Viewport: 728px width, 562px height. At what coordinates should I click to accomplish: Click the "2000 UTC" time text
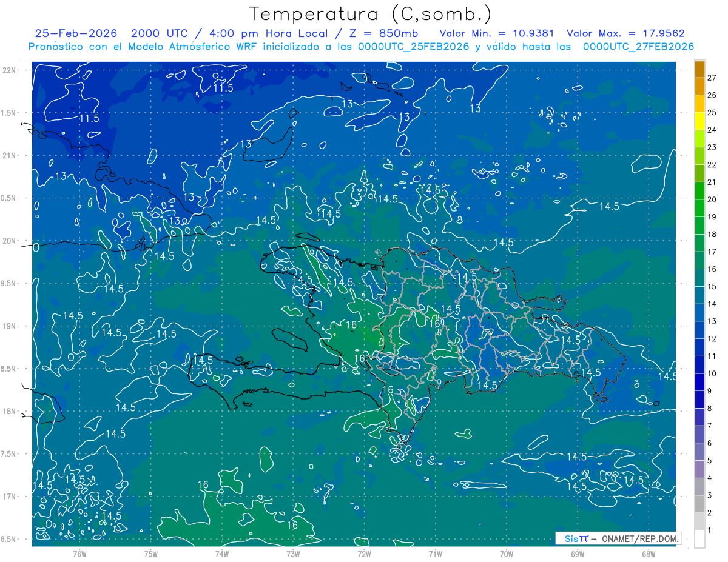click(159, 33)
